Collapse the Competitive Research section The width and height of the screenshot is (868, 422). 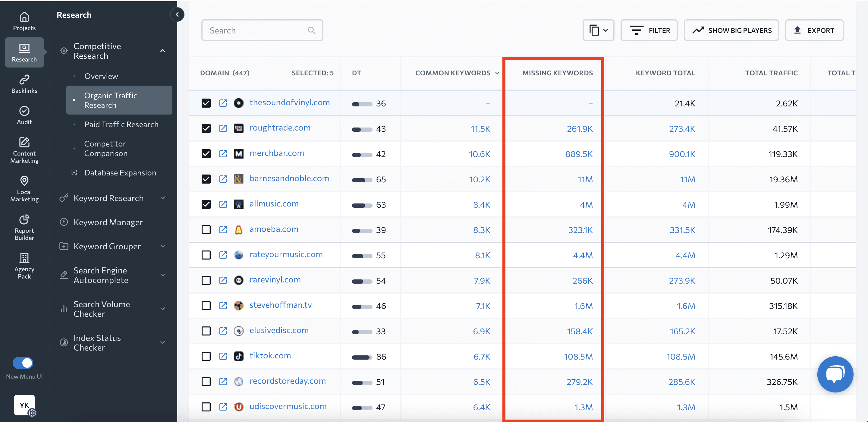[x=163, y=51]
